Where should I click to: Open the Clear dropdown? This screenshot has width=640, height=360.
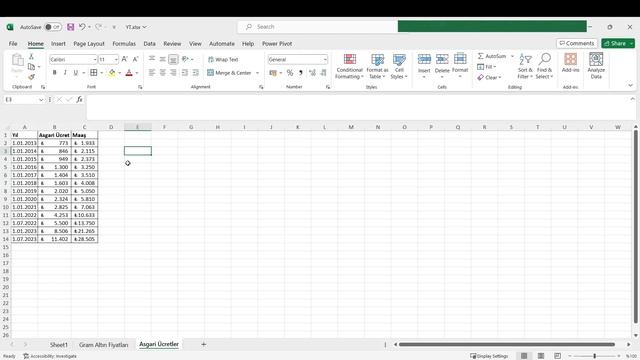489,77
